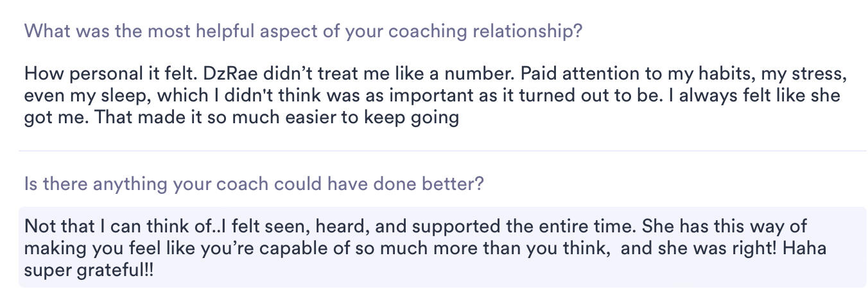The image size is (868, 303).
Task: Click the words 'super grateful!!'
Action: [x=89, y=270]
